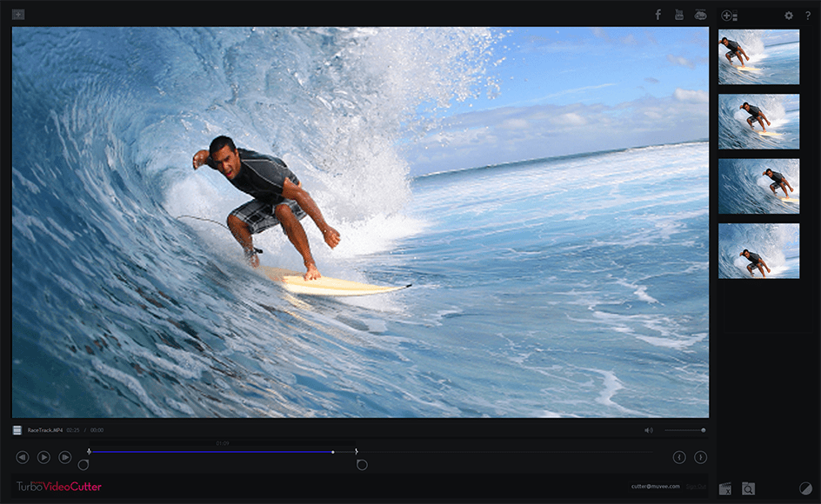Select the second surfer clip thumbnail
The image size is (821, 504).
coord(758,122)
